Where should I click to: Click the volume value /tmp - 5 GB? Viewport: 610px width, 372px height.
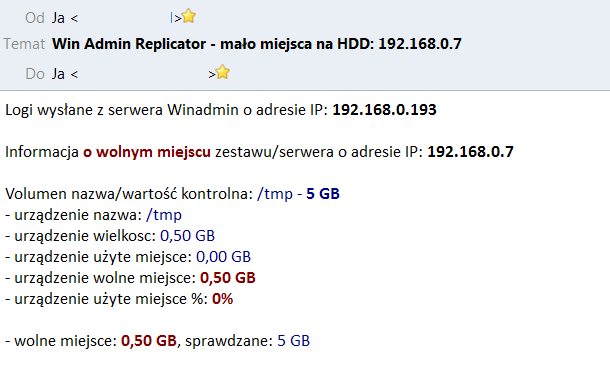coord(298,194)
